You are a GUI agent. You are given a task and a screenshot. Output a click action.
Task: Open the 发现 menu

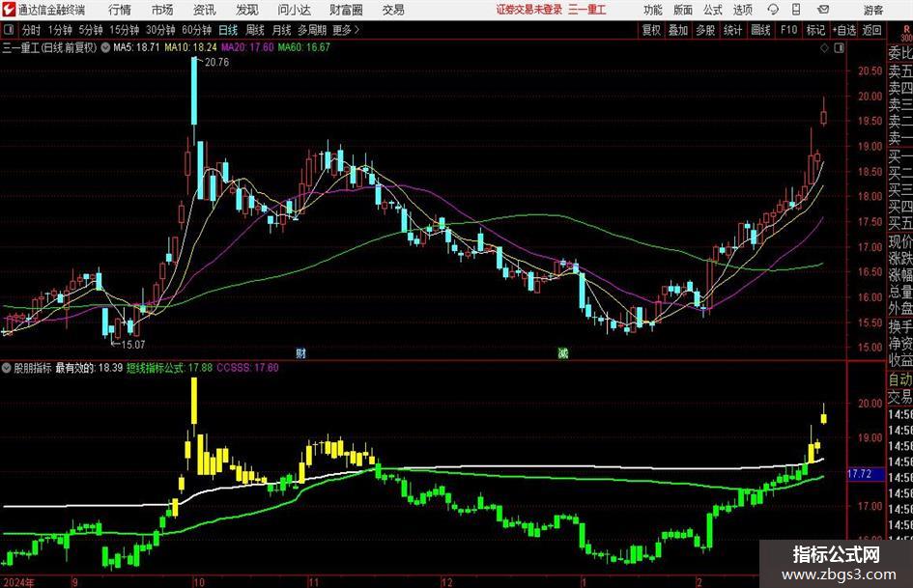(247, 10)
